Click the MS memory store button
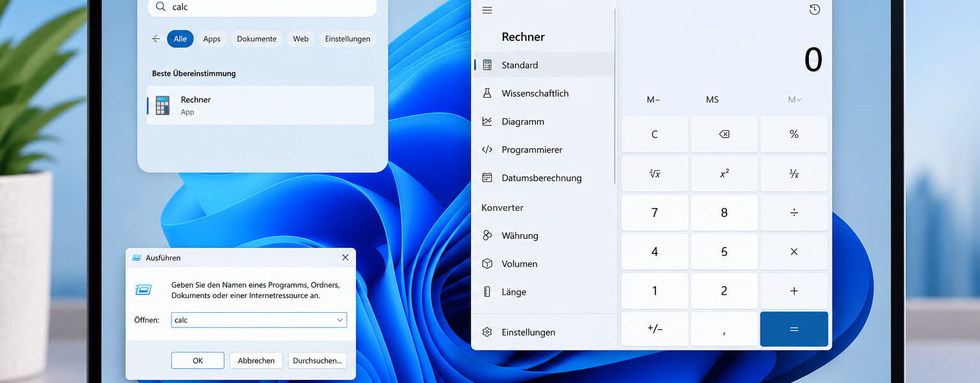Viewport: 980px width, 383px height. coord(712,100)
